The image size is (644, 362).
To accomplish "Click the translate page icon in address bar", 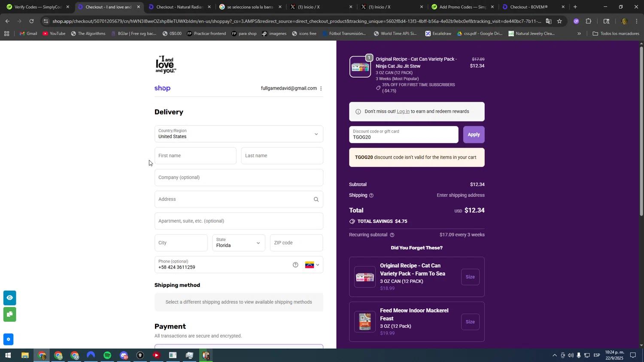I will pyautogui.click(x=549, y=21).
